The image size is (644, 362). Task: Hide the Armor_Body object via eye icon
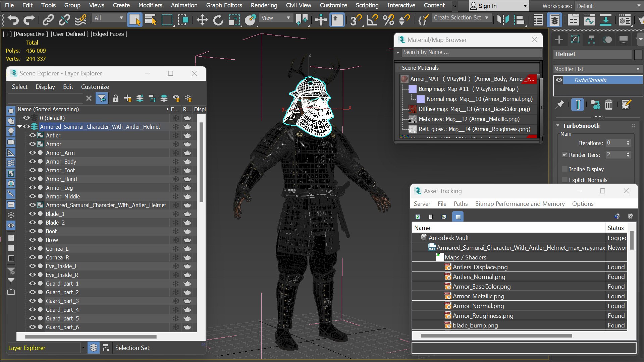pos(32,162)
